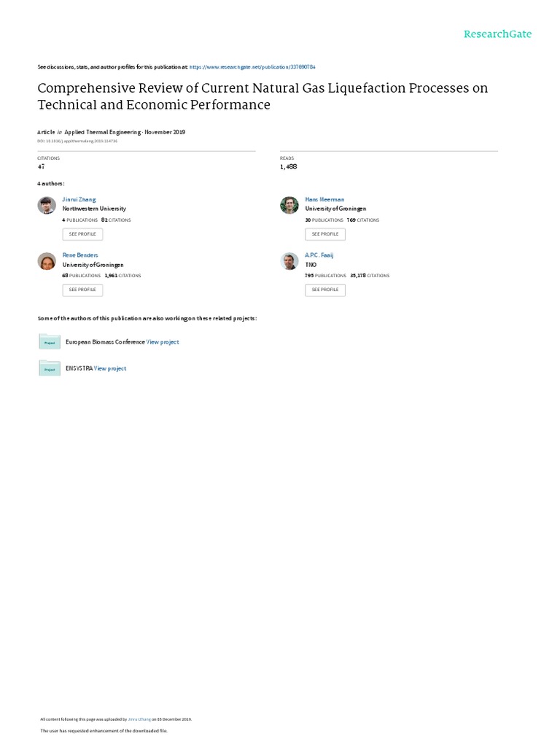Click the paper title heading
This screenshot has height=747, width=560.
262,96
